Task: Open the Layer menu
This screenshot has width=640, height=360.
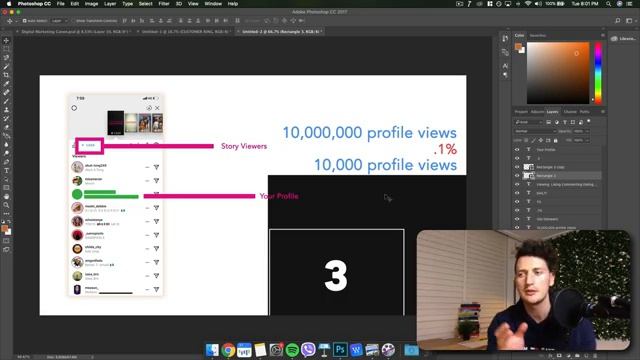Action: click(x=110, y=4)
